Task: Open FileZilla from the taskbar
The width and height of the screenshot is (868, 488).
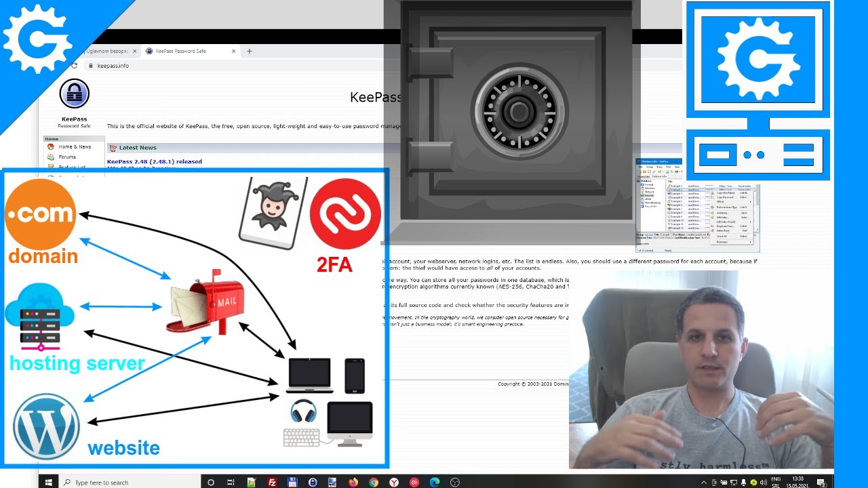Action: click(x=272, y=482)
